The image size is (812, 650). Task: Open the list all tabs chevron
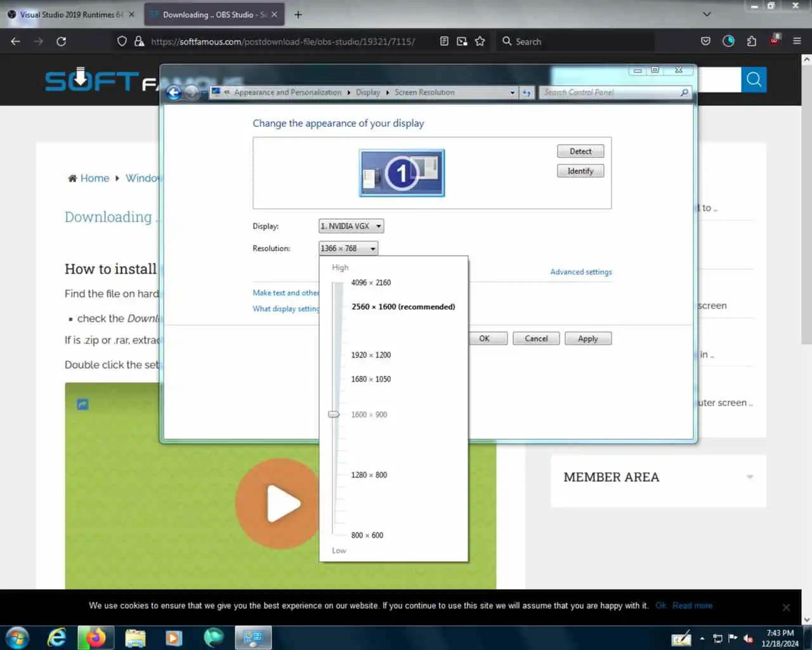tap(707, 14)
